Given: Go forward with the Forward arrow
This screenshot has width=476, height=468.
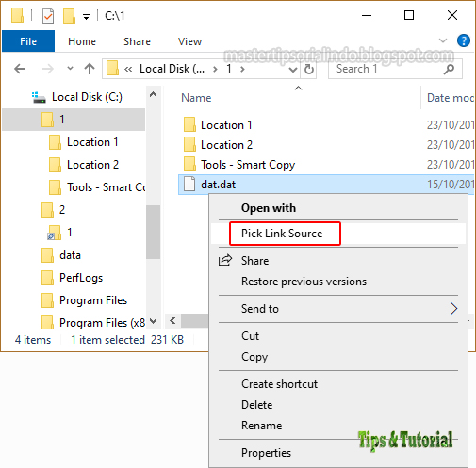Looking at the screenshot, I should click(48, 69).
